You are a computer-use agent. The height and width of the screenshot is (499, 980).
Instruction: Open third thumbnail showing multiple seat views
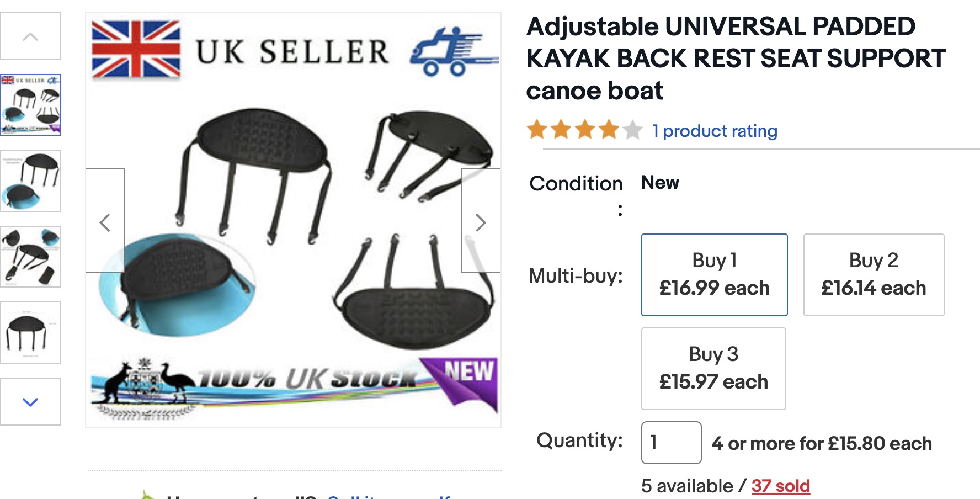(x=31, y=257)
